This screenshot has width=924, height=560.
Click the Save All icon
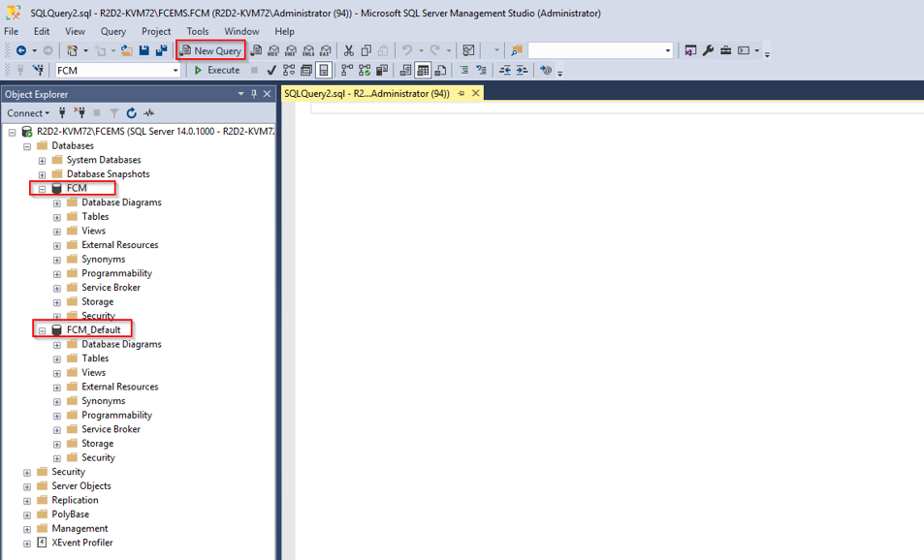tap(161, 50)
